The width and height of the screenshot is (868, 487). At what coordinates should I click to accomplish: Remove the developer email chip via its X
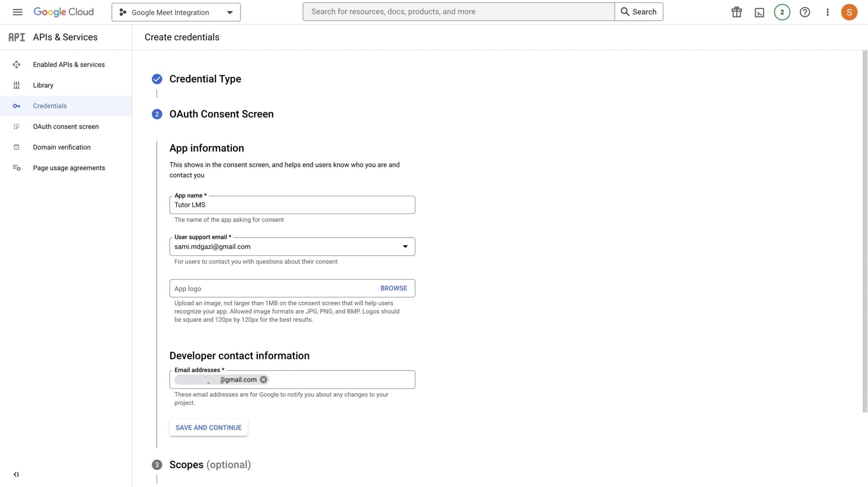[263, 379]
